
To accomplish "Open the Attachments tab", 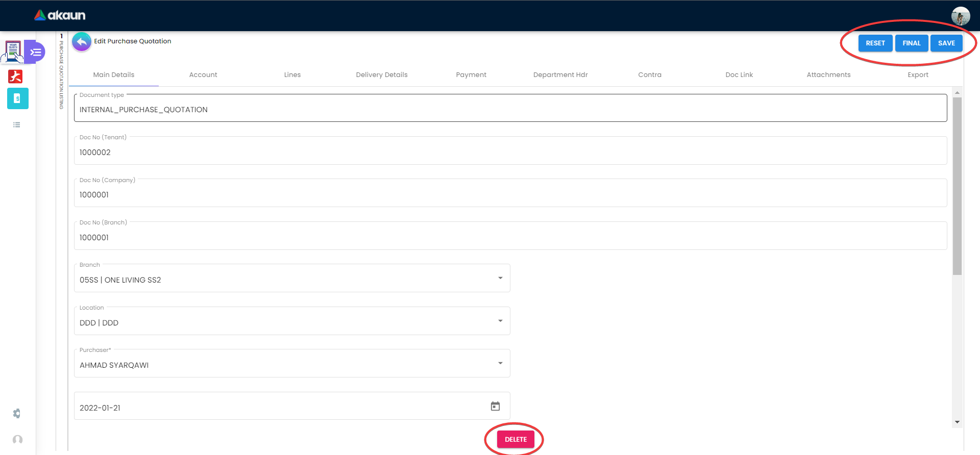I will (x=828, y=75).
